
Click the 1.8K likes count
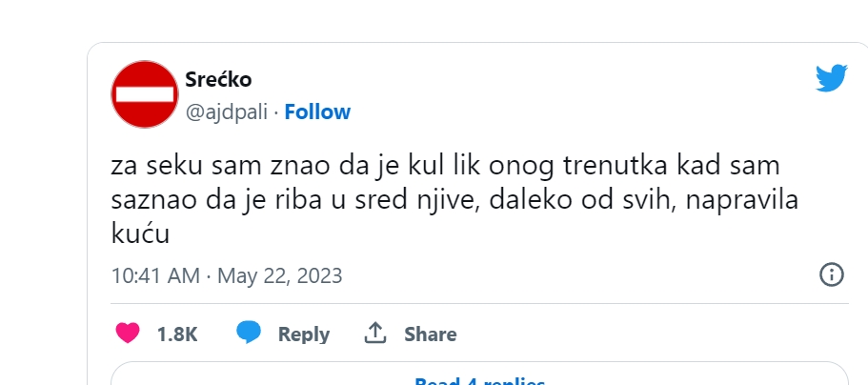click(177, 334)
